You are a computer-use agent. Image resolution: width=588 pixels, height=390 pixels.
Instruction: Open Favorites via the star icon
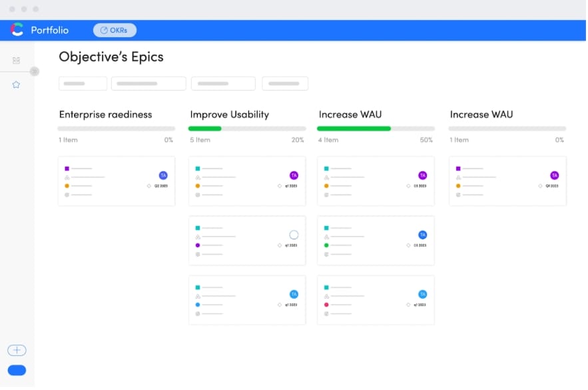[x=16, y=85]
